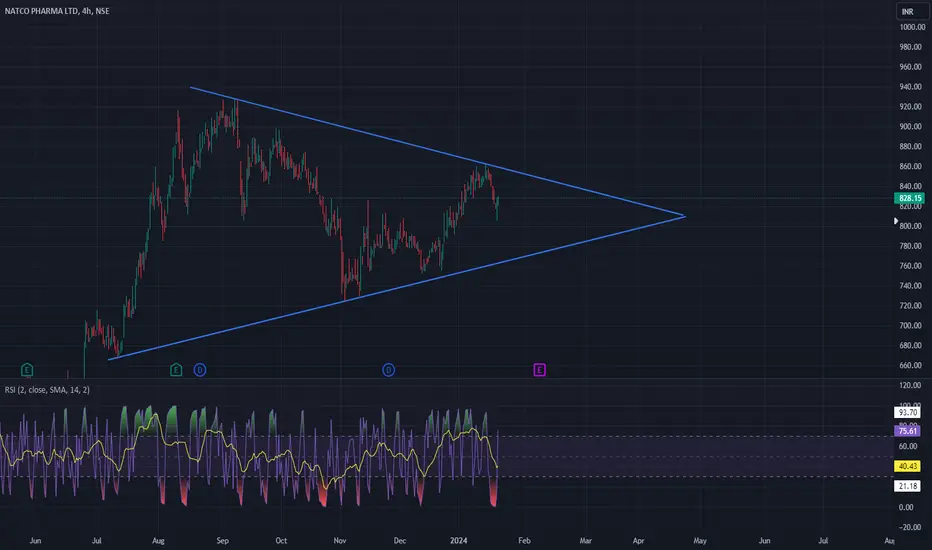Click the May label on time axis
Screen dimensions: 932x550
pyautogui.click(x=700, y=540)
